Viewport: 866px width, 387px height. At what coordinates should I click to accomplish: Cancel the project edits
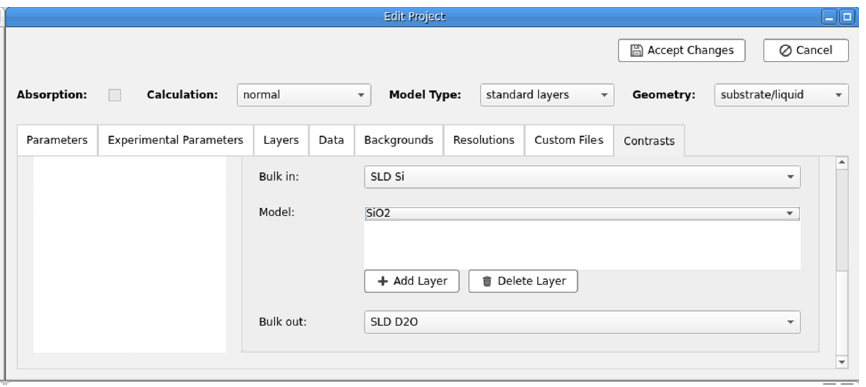806,50
